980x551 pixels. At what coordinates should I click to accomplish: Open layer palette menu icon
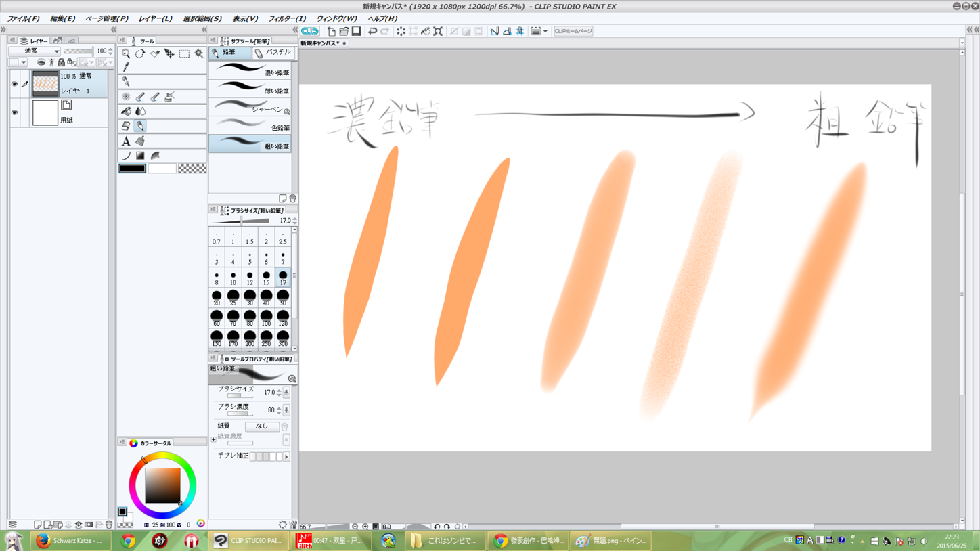coord(12,41)
